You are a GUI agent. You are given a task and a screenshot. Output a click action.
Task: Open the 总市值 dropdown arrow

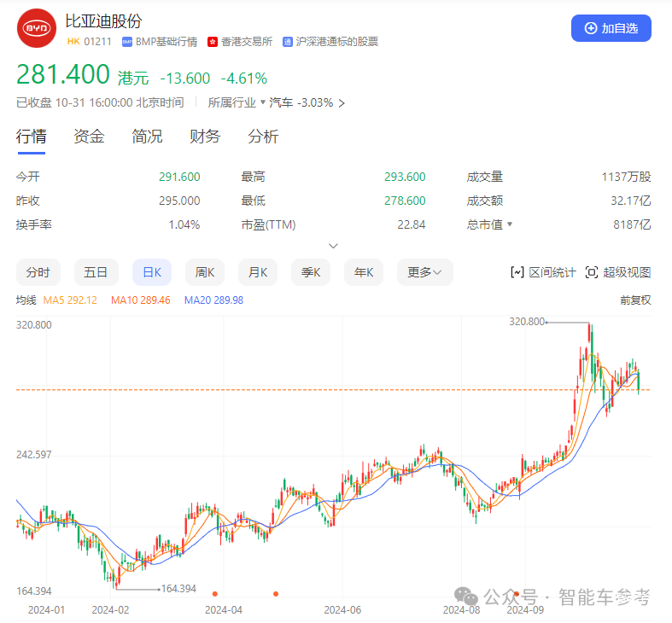tap(510, 224)
